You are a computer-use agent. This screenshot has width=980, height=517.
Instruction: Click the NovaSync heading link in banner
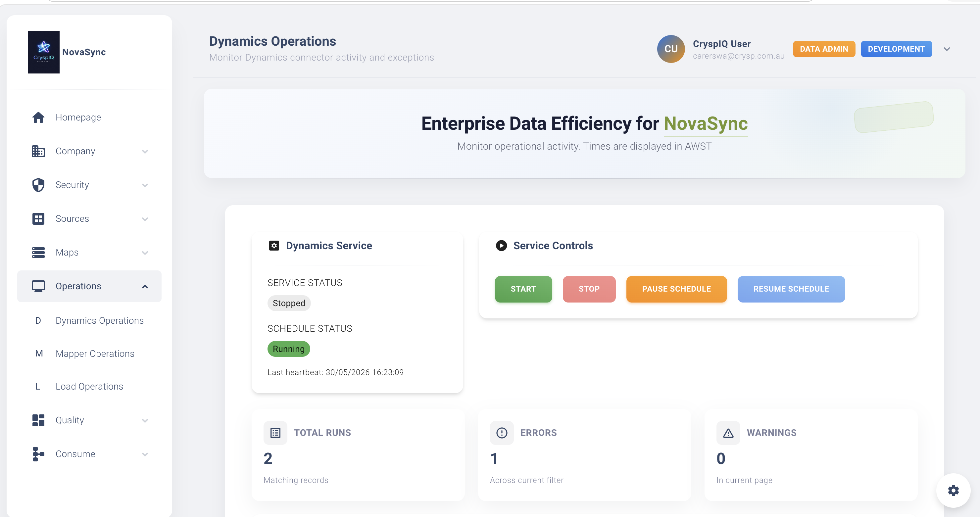[706, 124]
